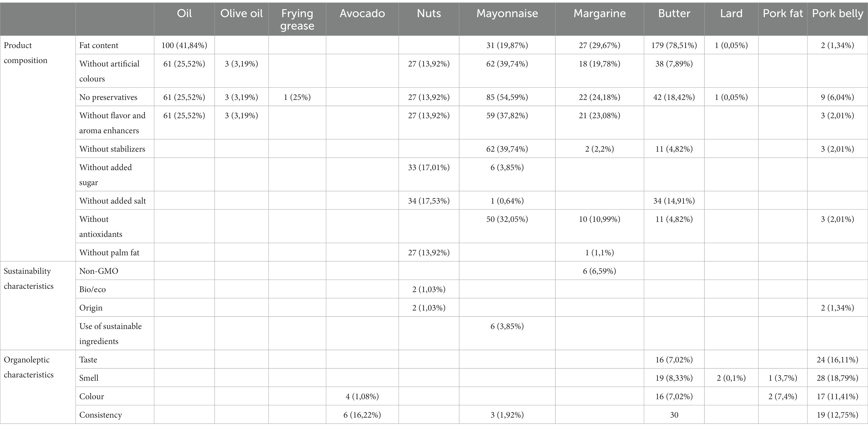Click Pork belly cell "9 (6,04%)"
Viewport: 868px width, 429px height.
(837, 97)
